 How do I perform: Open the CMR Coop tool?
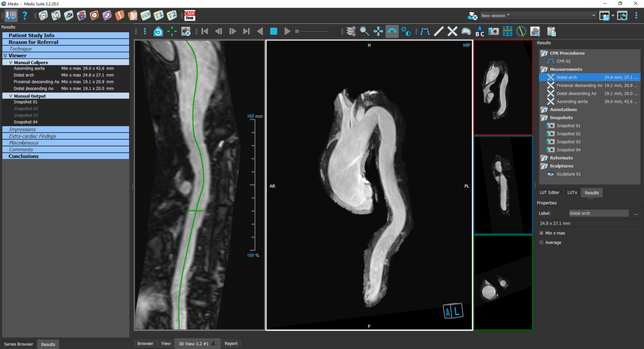(190, 16)
